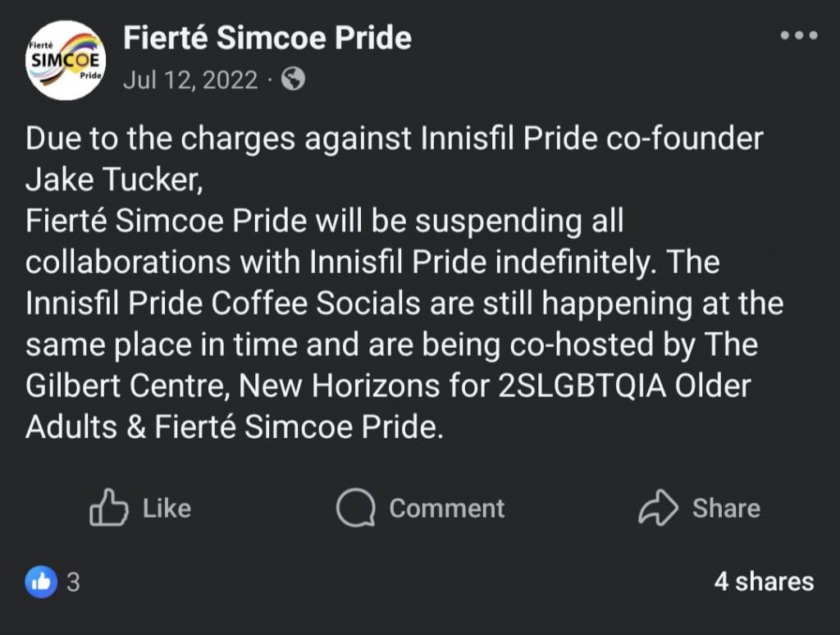Tap the Like label text
This screenshot has height=635, width=840.
coord(167,508)
